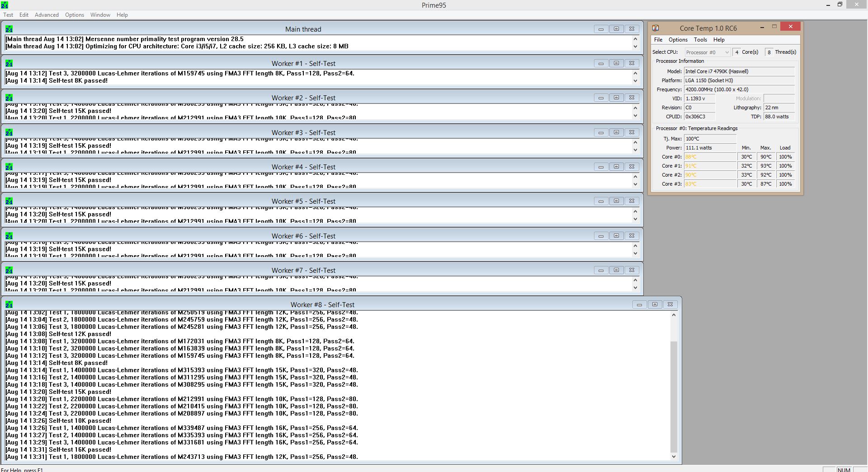The height and width of the screenshot is (472, 868).
Task: Open Prime95 Help menu
Action: [122, 15]
